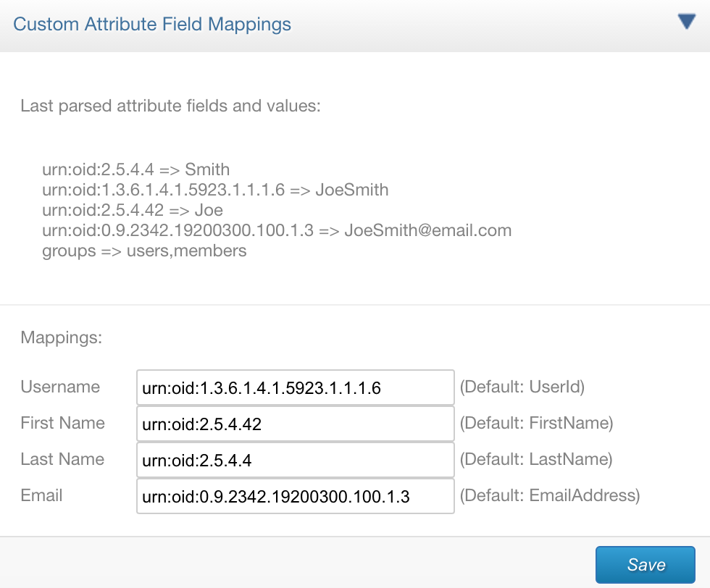710x588 pixels.
Task: Save the attribute mappings
Action: 646,564
